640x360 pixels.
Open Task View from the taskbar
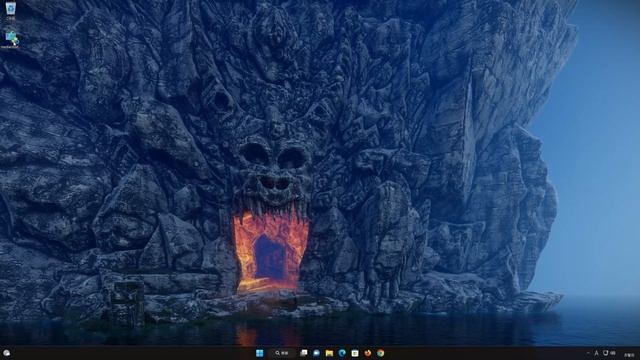(x=304, y=353)
